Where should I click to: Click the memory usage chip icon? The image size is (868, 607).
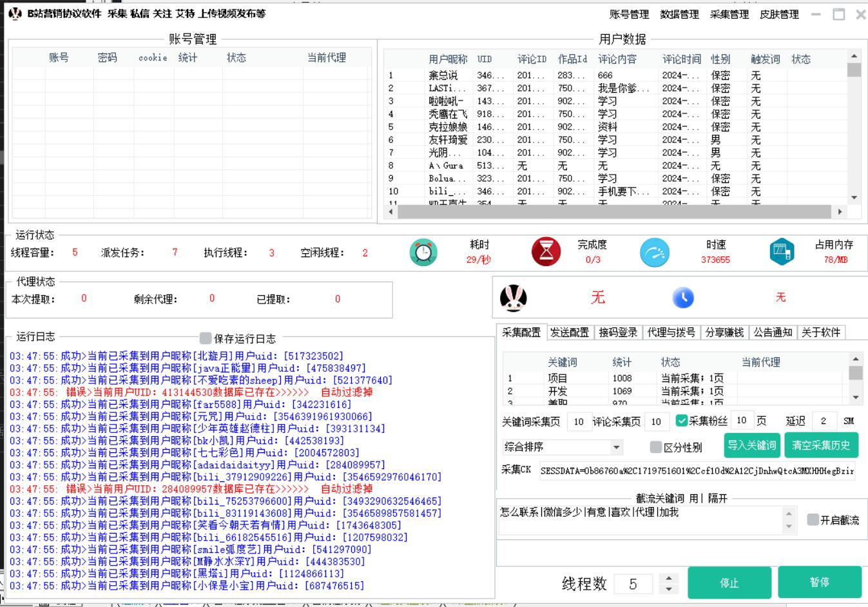(x=782, y=252)
